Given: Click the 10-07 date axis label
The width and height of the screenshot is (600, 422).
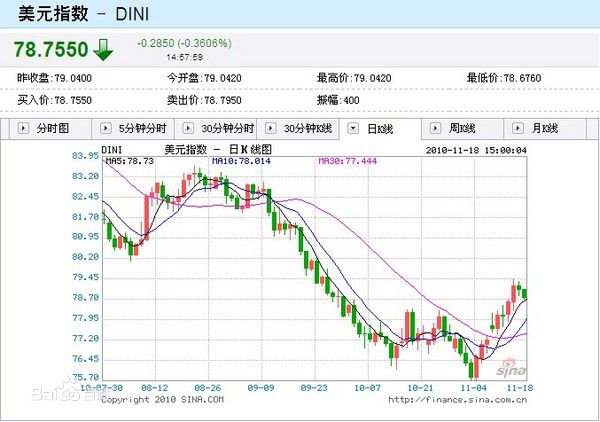Looking at the screenshot, I should coord(367,388).
